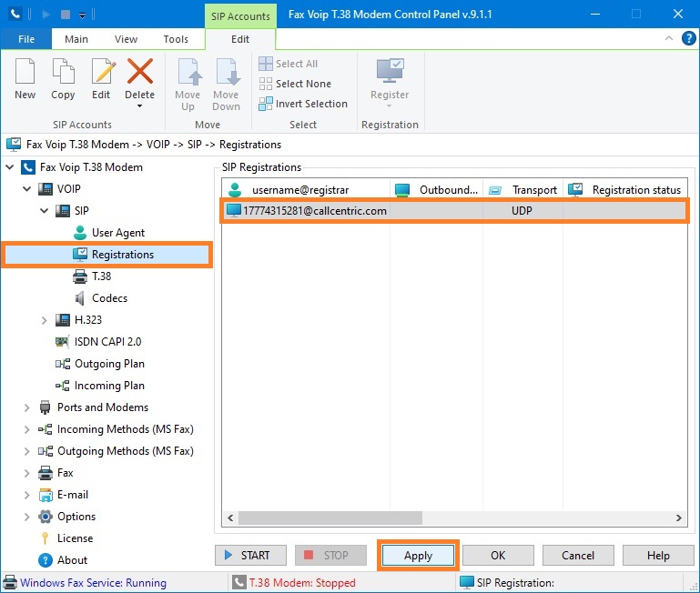Select Outgoing Plan in the tree

click(109, 364)
